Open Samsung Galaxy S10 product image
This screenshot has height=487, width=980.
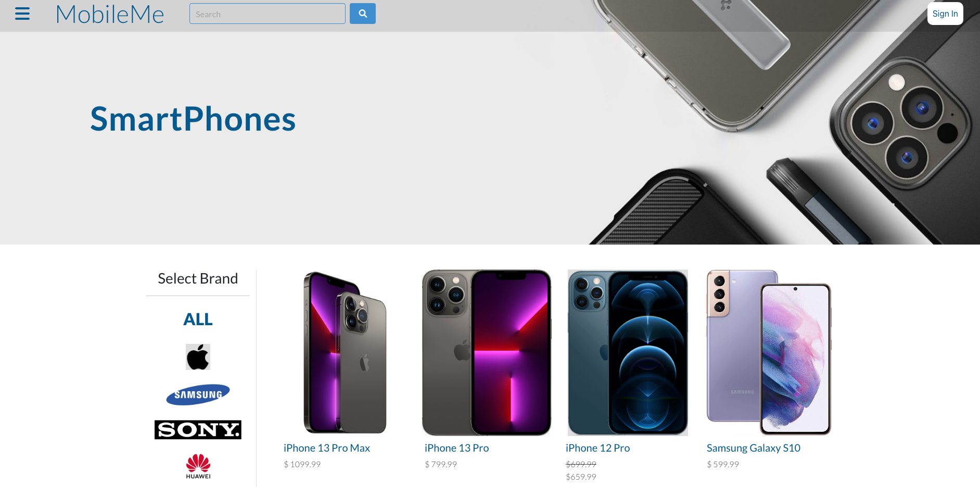coord(769,353)
